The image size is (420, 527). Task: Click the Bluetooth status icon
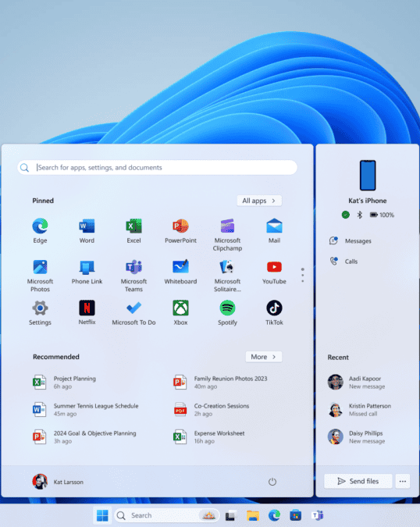[360, 215]
